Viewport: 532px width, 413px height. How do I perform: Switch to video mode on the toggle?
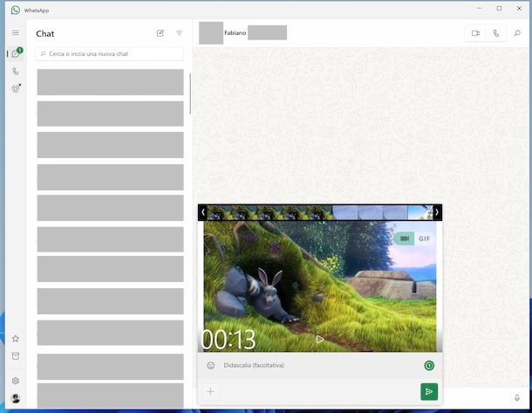(x=404, y=238)
